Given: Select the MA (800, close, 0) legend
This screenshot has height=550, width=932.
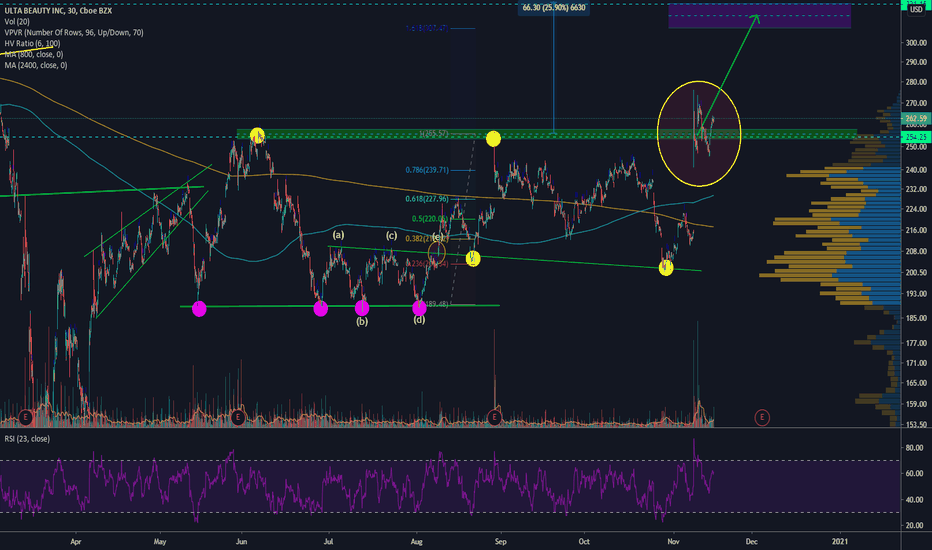Looking at the screenshot, I should coord(34,54).
